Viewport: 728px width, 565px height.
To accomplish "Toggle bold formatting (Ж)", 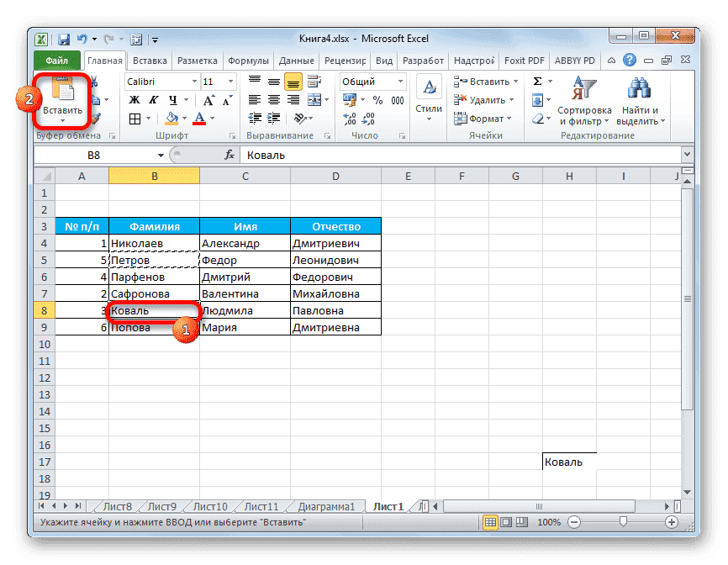I will 133,100.
